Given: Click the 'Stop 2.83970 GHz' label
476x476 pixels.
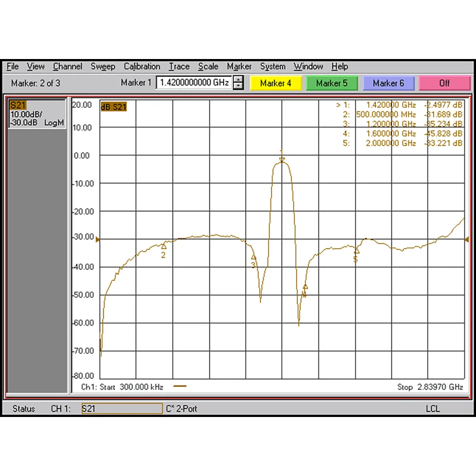Looking at the screenshot, I should click(x=430, y=387).
